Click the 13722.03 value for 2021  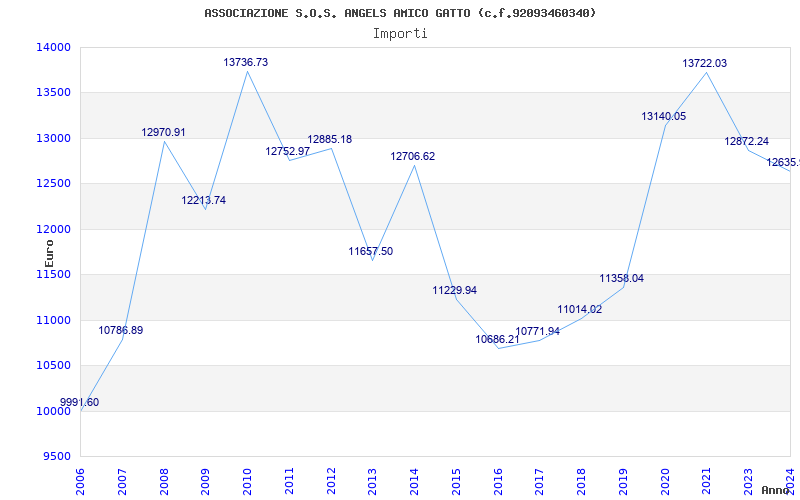(705, 63)
